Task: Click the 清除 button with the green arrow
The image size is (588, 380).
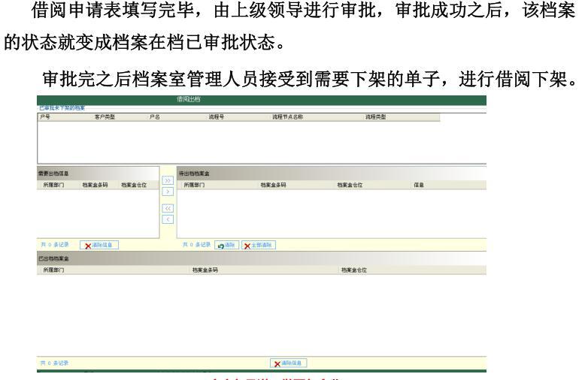Action: tap(226, 246)
